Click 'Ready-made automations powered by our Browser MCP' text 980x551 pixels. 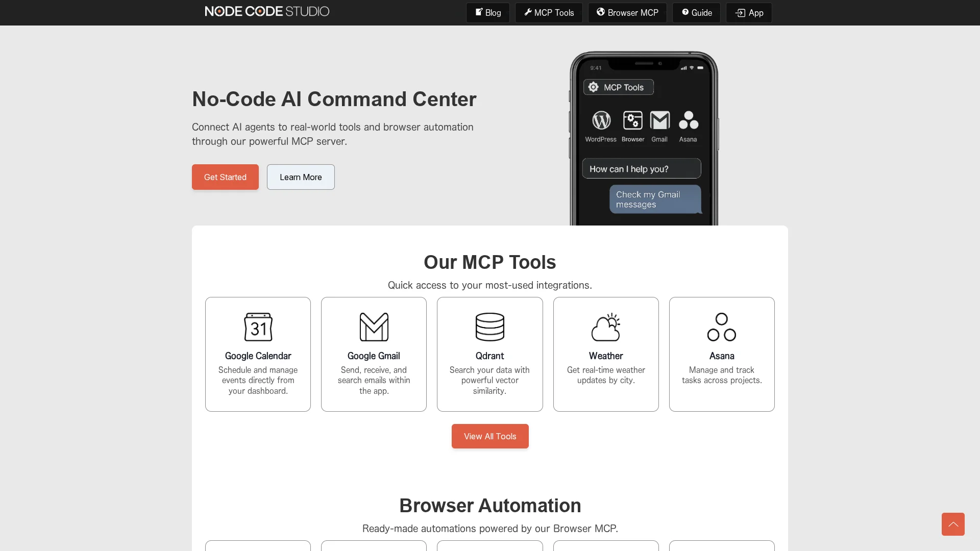click(490, 529)
